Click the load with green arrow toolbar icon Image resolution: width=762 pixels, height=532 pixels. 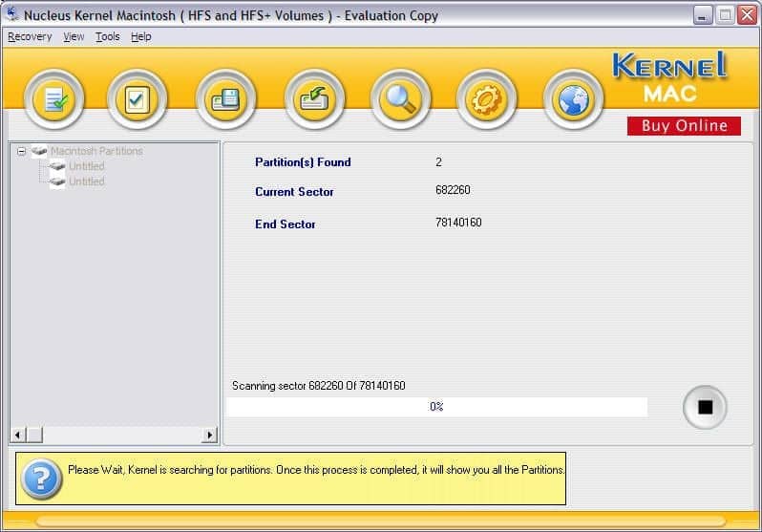314,99
